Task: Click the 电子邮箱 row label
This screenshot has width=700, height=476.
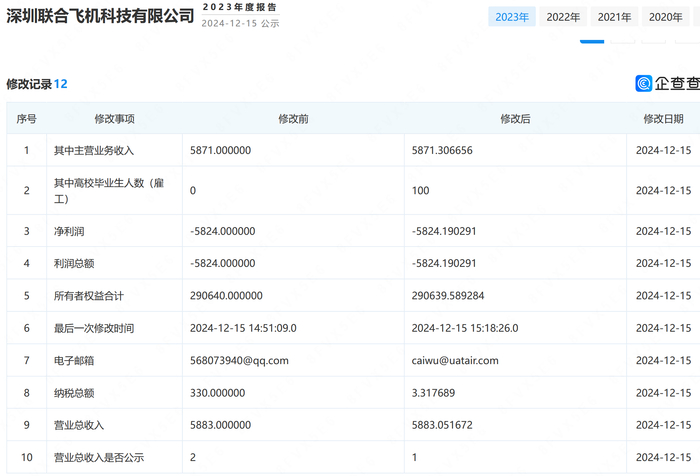Action: (x=74, y=360)
